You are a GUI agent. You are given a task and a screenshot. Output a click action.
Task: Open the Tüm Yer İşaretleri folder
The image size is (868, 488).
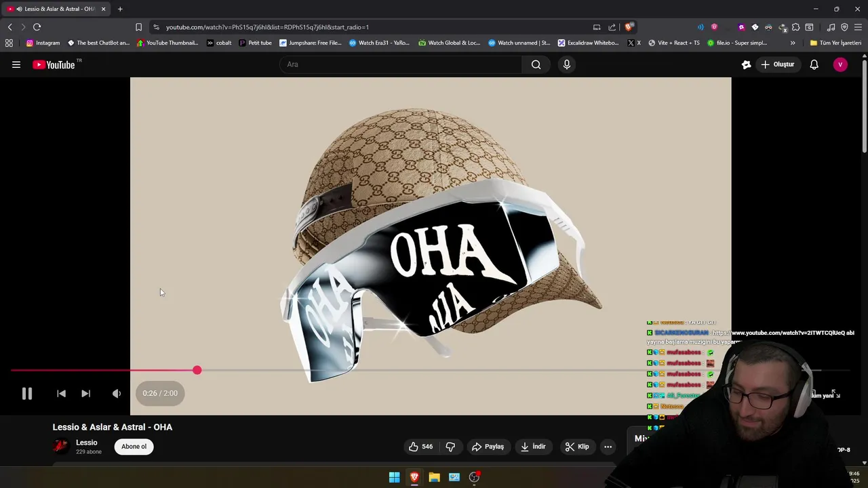coord(835,43)
